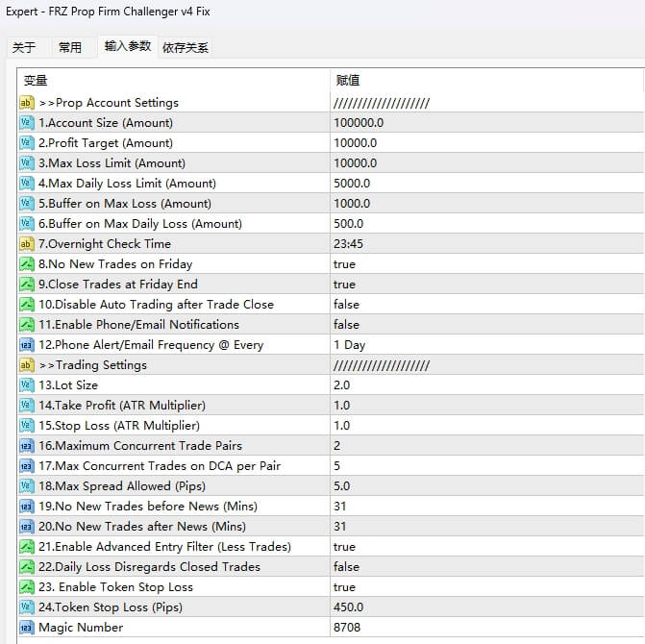Viewport: 645px width, 644px height.
Task: Click the icon beside 23. Enable Token Stop Loss
Action: 27,587
